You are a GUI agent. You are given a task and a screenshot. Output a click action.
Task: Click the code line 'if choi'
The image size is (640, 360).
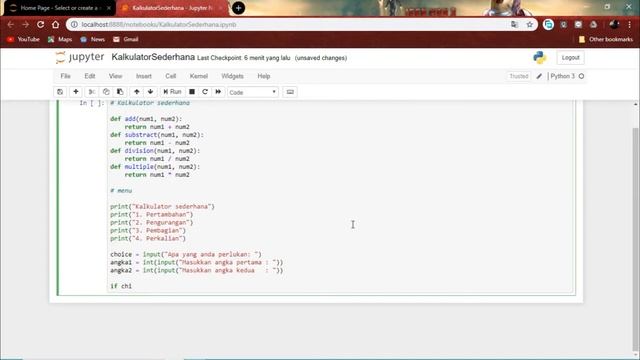pos(121,286)
